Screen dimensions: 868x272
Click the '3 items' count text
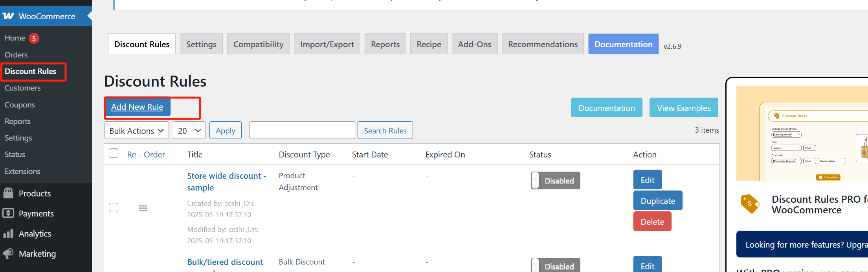click(707, 130)
